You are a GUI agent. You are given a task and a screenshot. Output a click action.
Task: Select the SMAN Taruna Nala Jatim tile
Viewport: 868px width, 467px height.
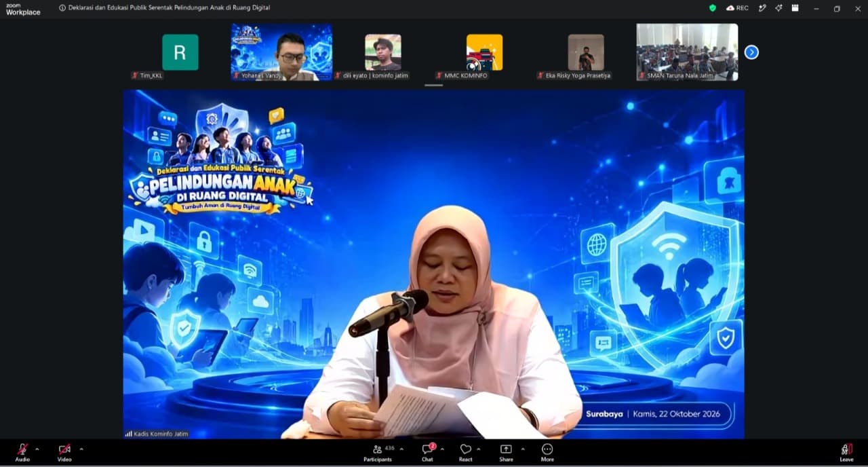687,52
